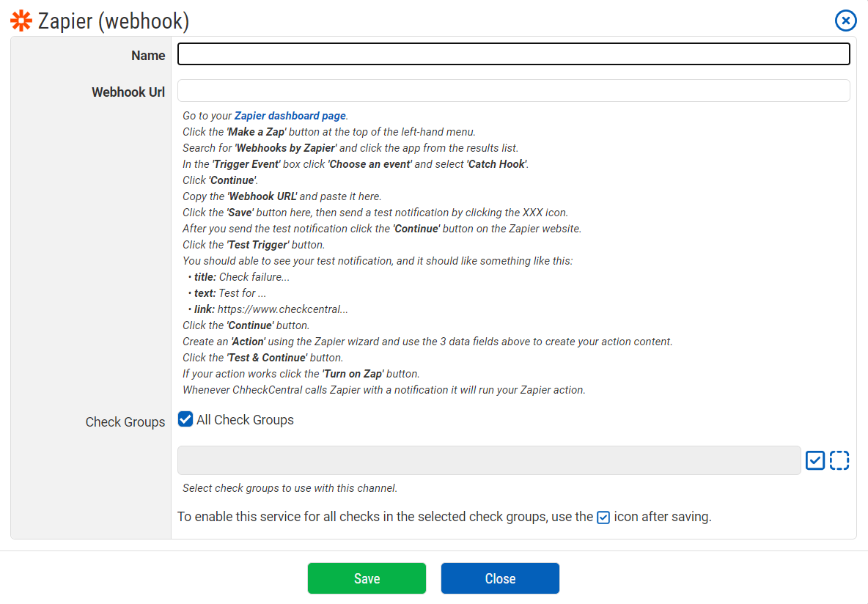Click the select-all check groups icon
Viewport: 868px width, 604px height.
click(815, 460)
